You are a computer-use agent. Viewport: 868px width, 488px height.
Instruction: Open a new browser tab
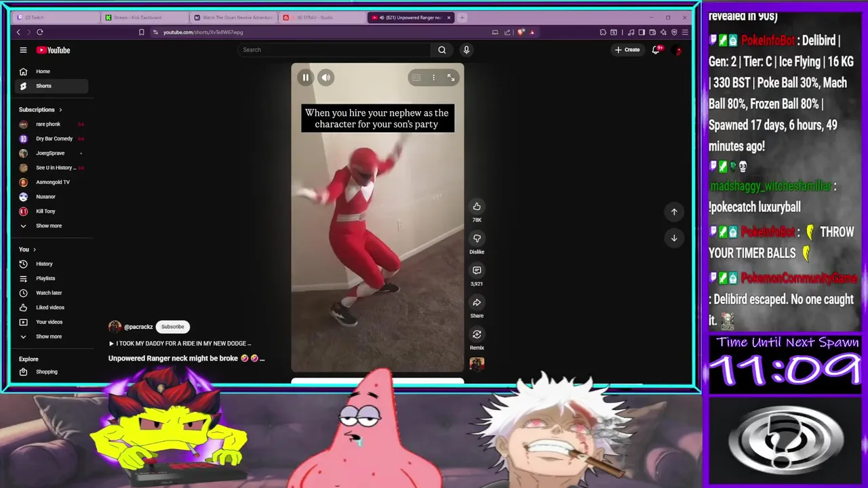462,18
